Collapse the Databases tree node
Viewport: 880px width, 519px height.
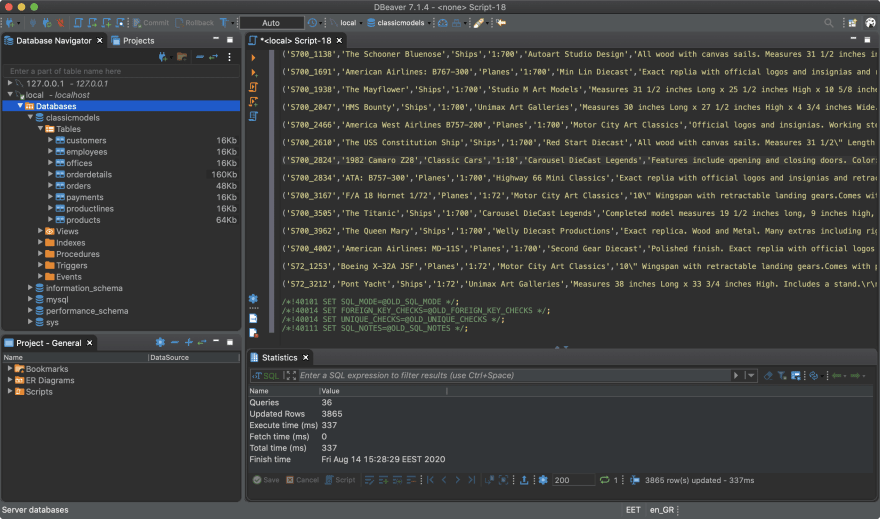click(x=20, y=105)
